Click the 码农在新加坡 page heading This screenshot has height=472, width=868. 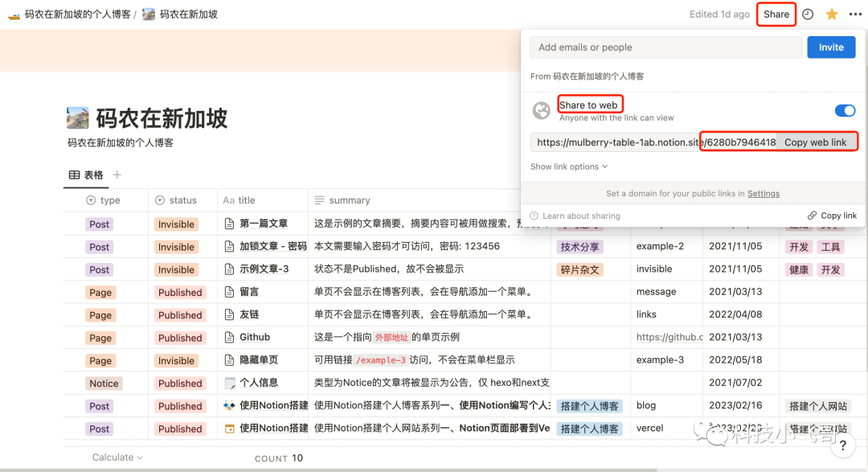(x=162, y=118)
